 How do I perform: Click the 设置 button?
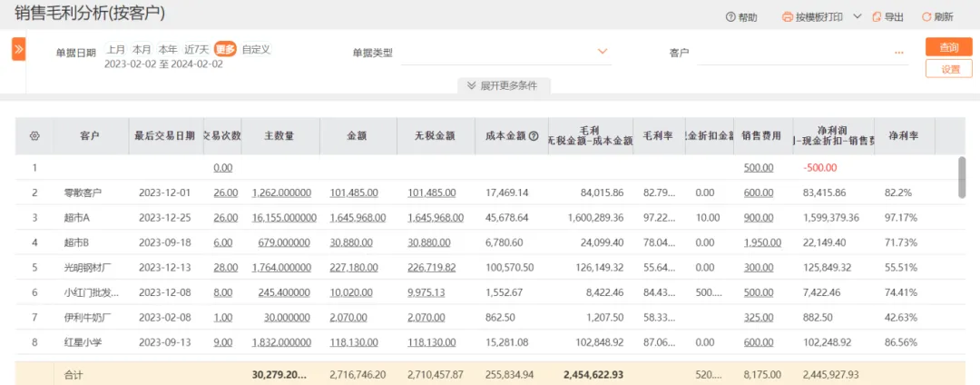coord(949,69)
